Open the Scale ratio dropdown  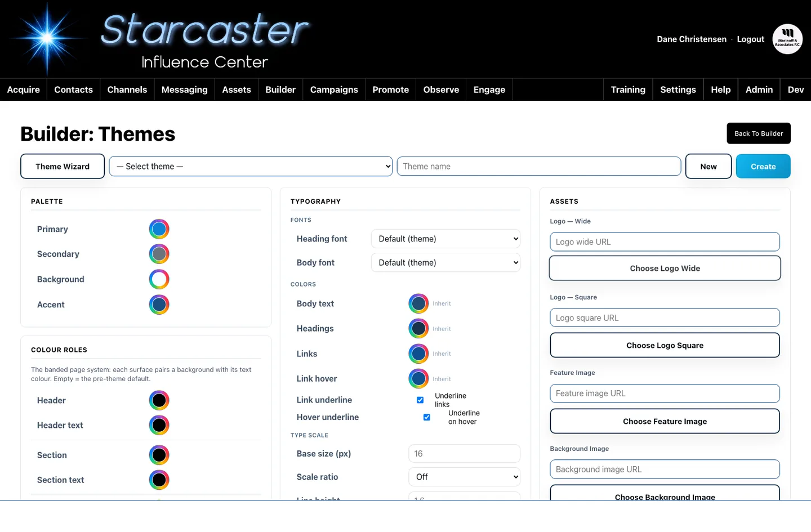464,477
